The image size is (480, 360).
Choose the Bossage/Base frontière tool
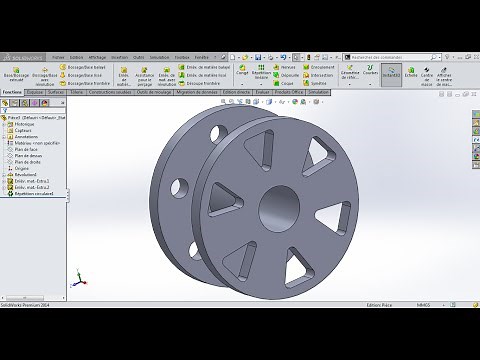click(x=85, y=83)
